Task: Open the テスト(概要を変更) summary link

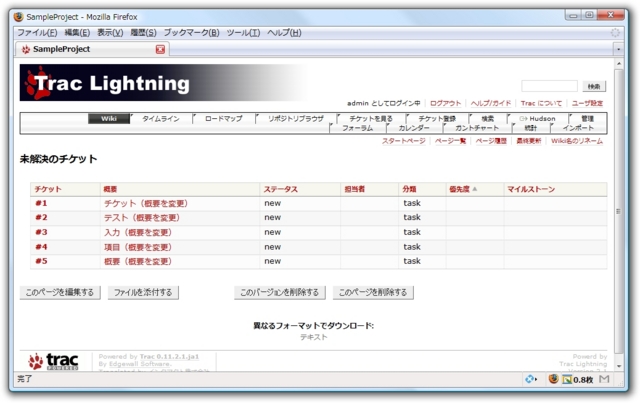Action: point(142,218)
